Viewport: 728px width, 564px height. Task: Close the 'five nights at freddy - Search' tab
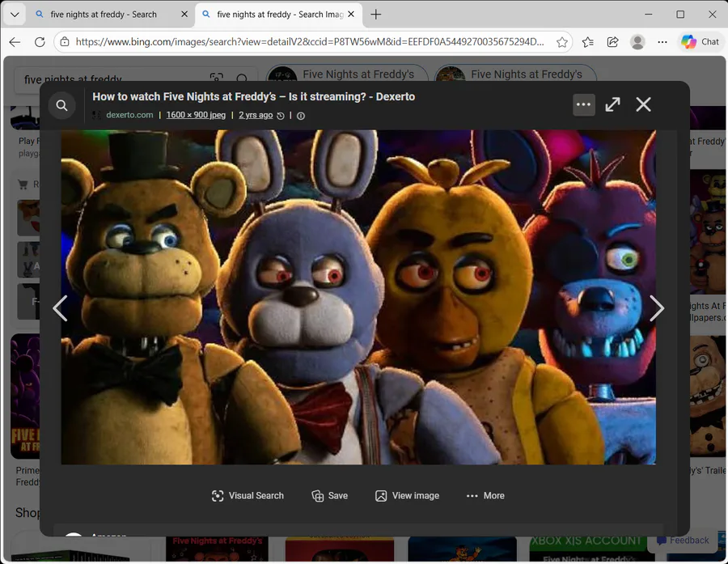pos(184,15)
